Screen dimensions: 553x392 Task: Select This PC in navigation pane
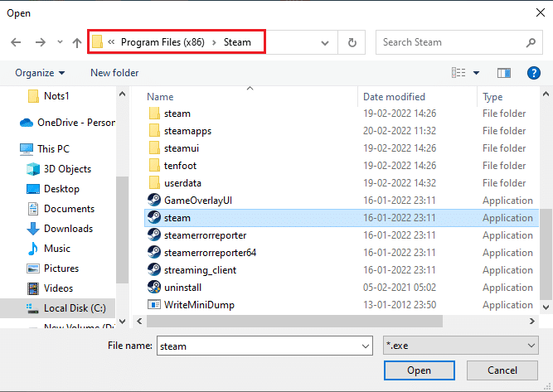[x=45, y=149]
